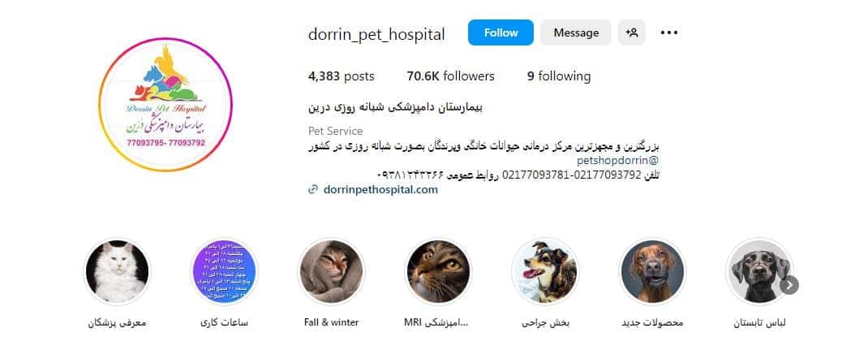
Task: Click the dorrin_pet_hospital username heading
Action: click(376, 34)
